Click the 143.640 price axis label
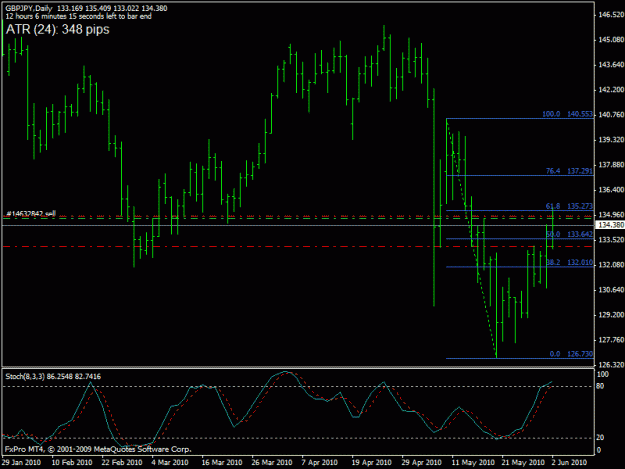This screenshot has width=625, height=469. [611, 65]
